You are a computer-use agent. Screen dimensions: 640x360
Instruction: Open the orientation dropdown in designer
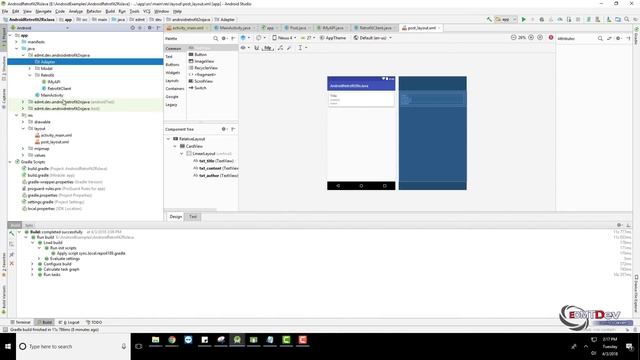click(x=260, y=38)
